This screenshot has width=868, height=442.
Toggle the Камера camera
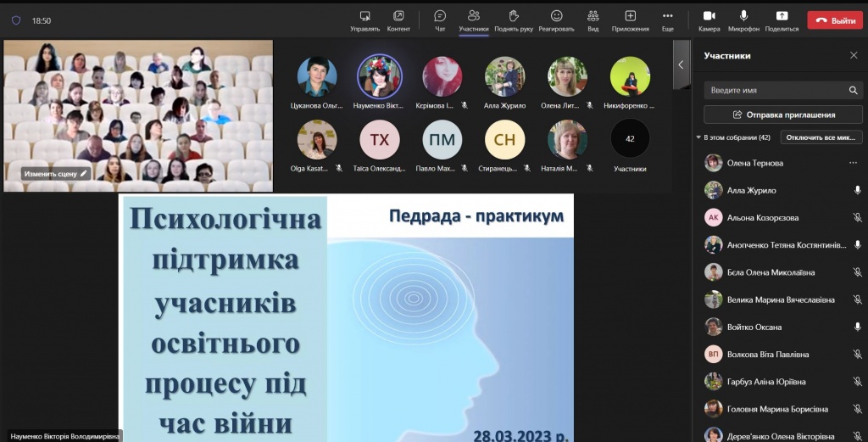[x=709, y=21]
